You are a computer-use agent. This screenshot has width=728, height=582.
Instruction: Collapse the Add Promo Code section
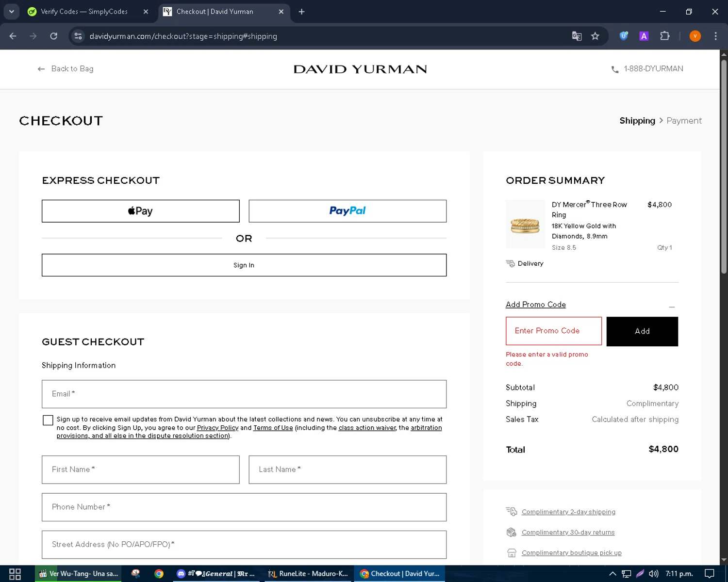[672, 307]
